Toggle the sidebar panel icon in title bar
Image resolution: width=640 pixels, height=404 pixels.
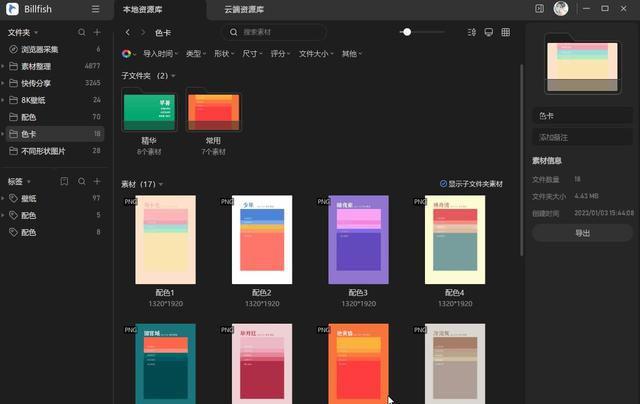539,9
